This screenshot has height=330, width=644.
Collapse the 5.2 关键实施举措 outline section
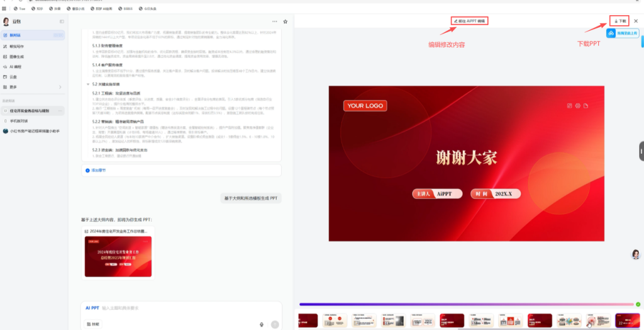pyautogui.click(x=88, y=84)
